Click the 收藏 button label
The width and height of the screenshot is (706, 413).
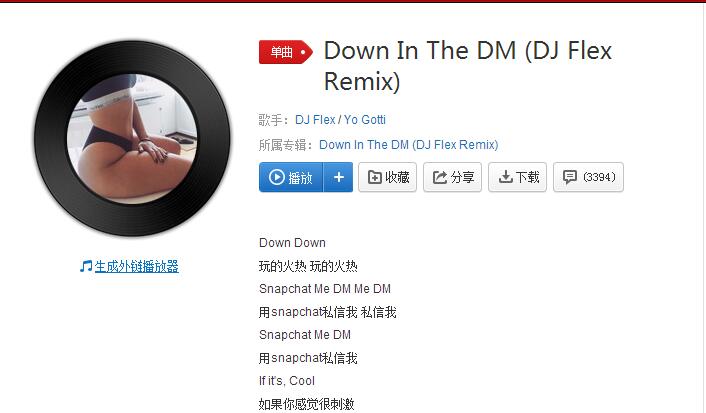click(397, 177)
